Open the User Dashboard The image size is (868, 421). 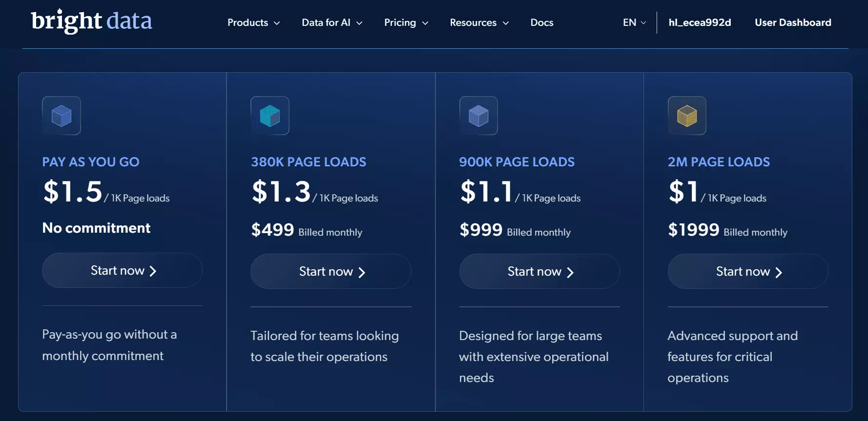793,22
